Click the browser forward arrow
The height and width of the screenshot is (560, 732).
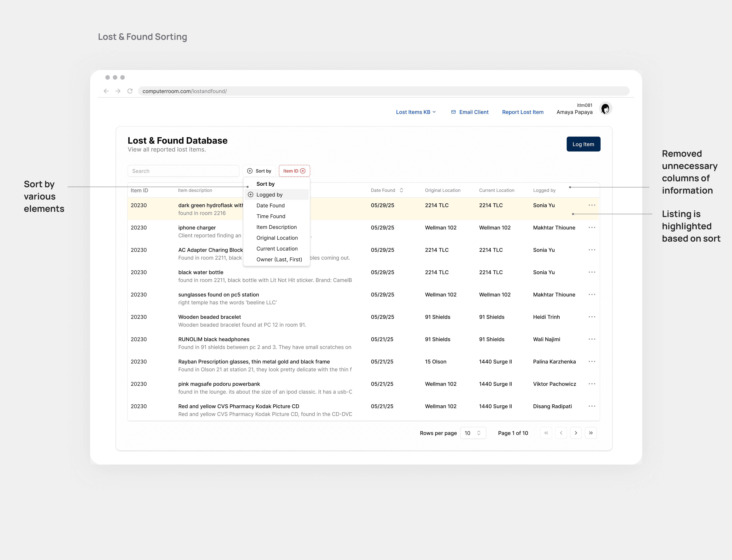coord(118,91)
